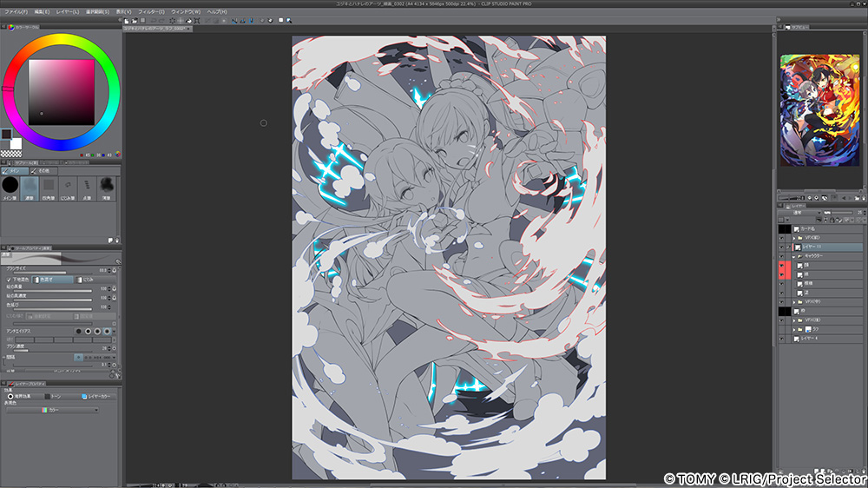Screen dimensions: 868x488
Task: Toggle visibility of レイヤー 4
Action: [782, 339]
